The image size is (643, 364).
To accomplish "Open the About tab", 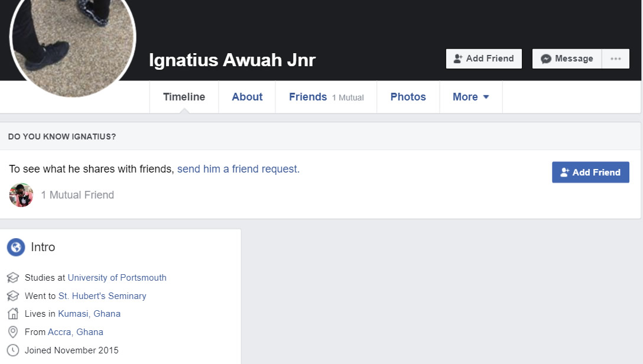I will pos(247,97).
